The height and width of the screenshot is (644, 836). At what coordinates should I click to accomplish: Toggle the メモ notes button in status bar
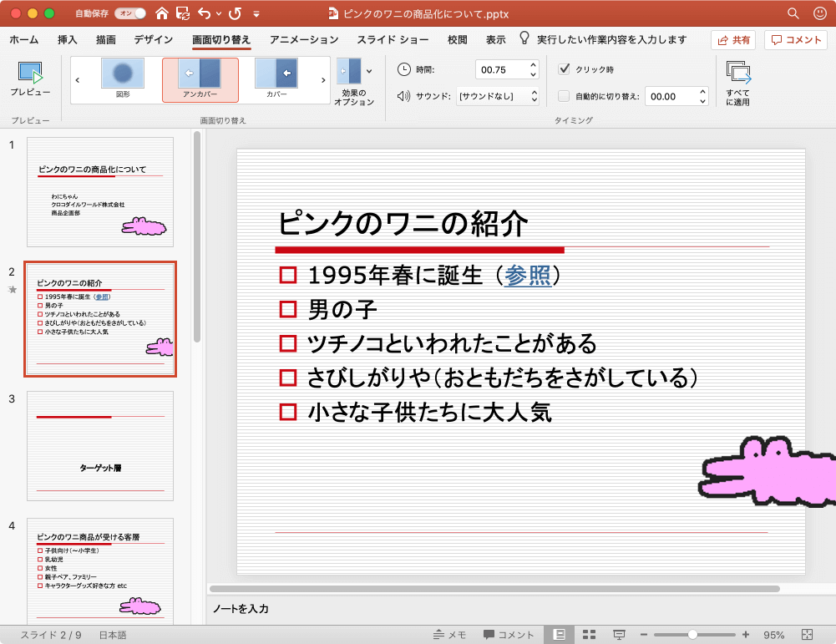(449, 635)
